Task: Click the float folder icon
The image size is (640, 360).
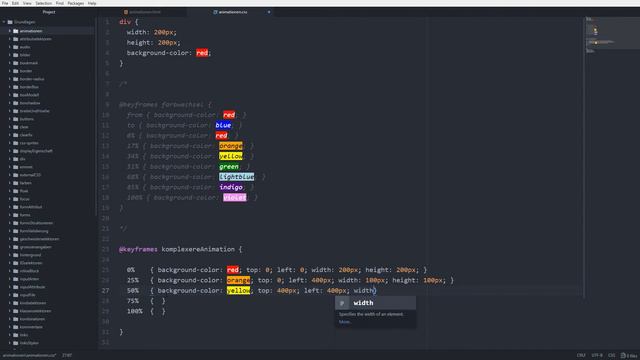Action: click(16, 191)
